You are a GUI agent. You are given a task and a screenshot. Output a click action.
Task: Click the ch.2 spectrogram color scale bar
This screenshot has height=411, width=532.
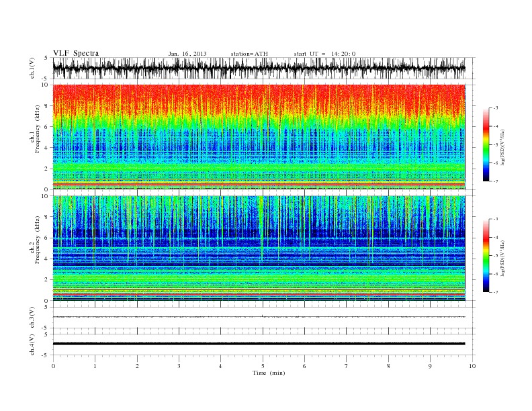[486, 255]
